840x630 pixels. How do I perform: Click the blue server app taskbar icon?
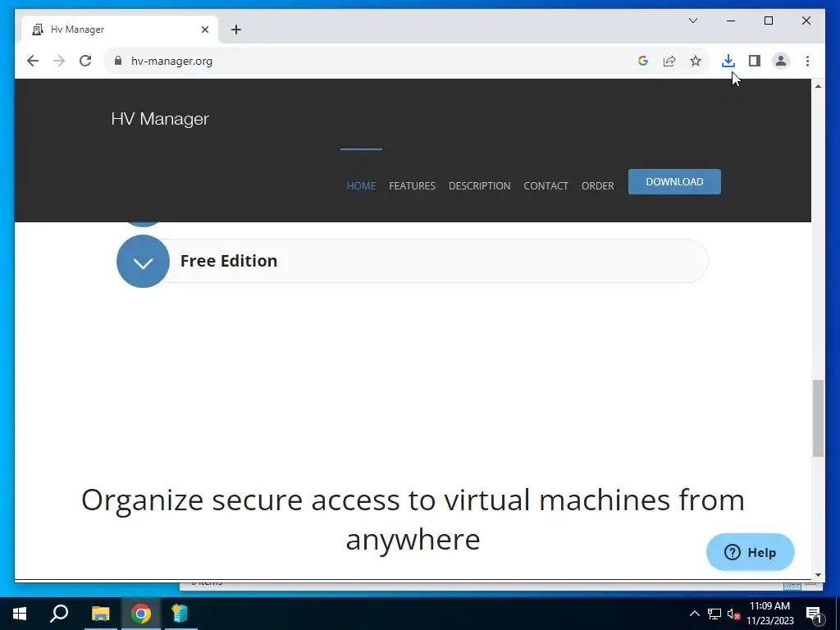pyautogui.click(x=180, y=614)
